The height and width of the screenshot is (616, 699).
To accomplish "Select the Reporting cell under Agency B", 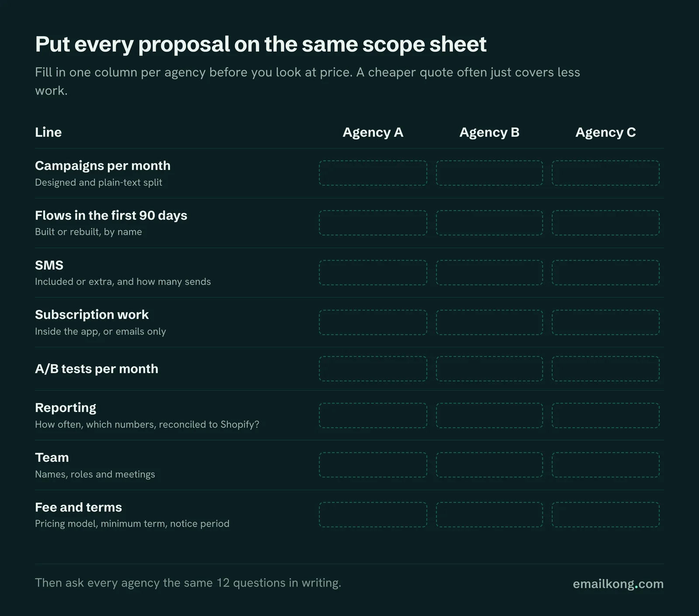I will point(489,415).
